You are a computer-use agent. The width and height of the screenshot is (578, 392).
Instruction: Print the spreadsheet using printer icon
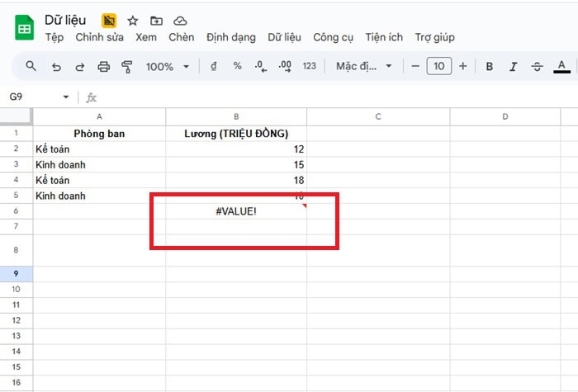coord(104,67)
